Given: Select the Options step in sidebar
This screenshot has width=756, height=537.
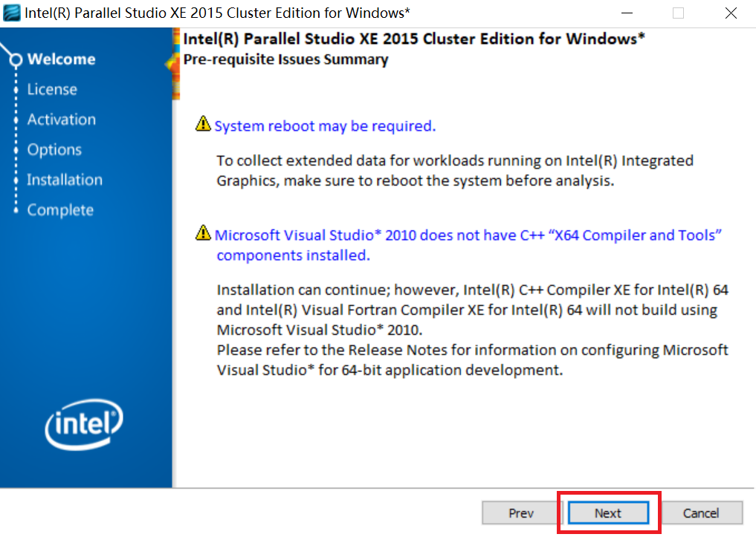Looking at the screenshot, I should [54, 149].
